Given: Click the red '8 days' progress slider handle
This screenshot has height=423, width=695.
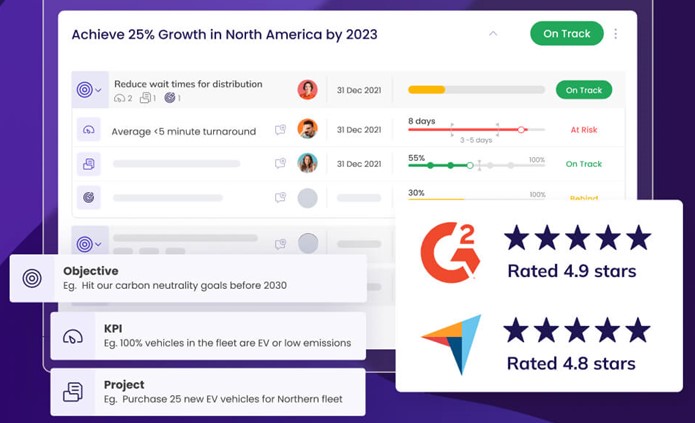Looking at the screenshot, I should [521, 130].
